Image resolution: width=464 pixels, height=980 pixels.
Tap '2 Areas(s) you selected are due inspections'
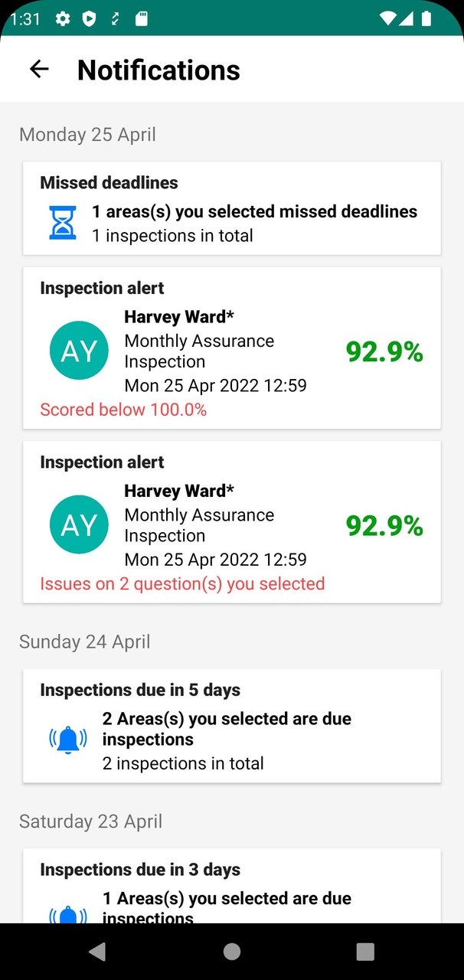pos(227,729)
